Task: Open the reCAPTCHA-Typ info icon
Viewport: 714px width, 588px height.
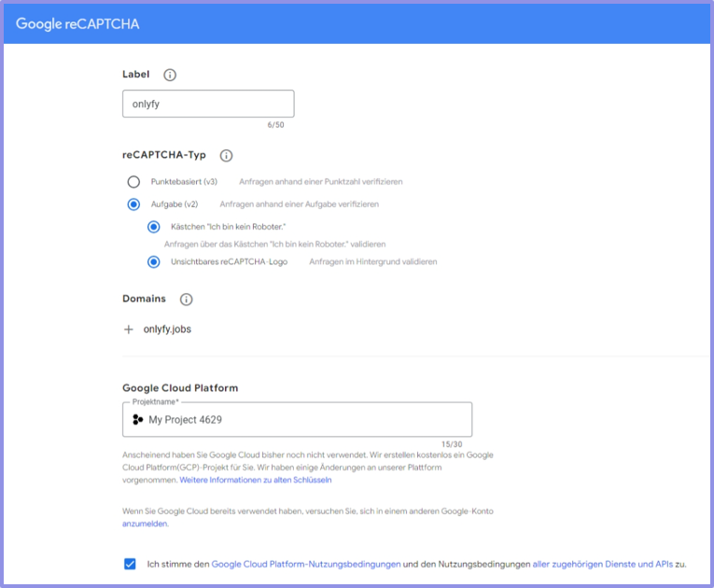Action: coord(226,156)
